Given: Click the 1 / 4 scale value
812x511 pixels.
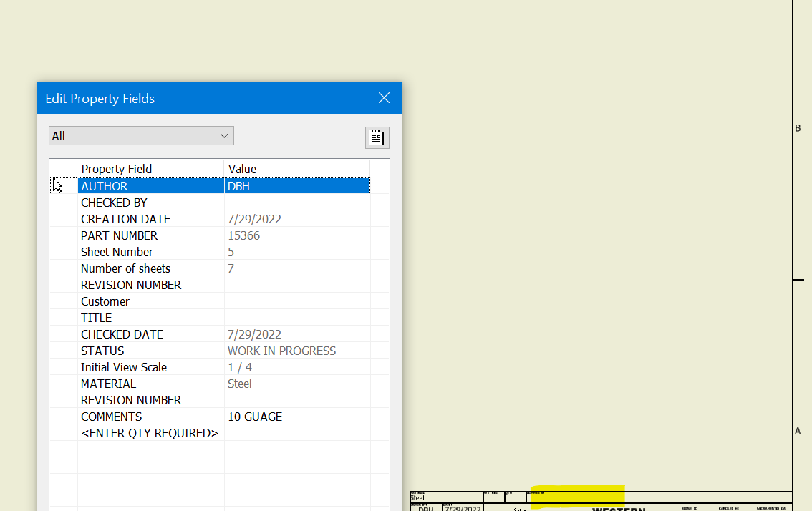Looking at the screenshot, I should tap(297, 368).
